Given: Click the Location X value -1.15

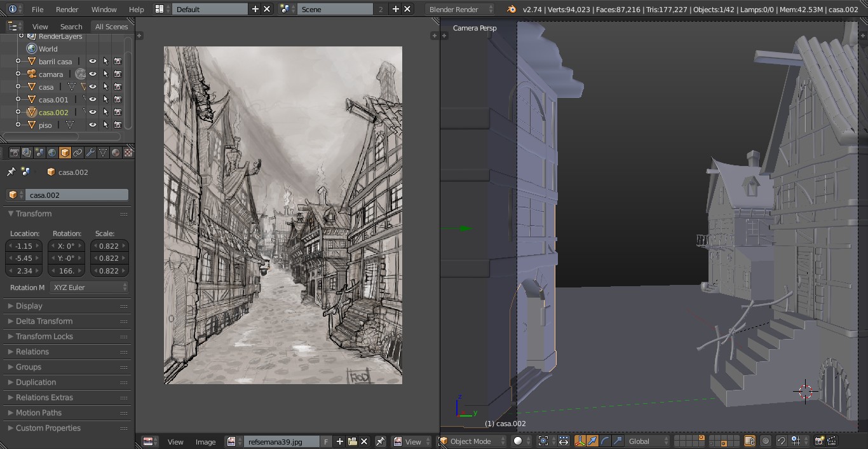Looking at the screenshot, I should click(x=24, y=245).
